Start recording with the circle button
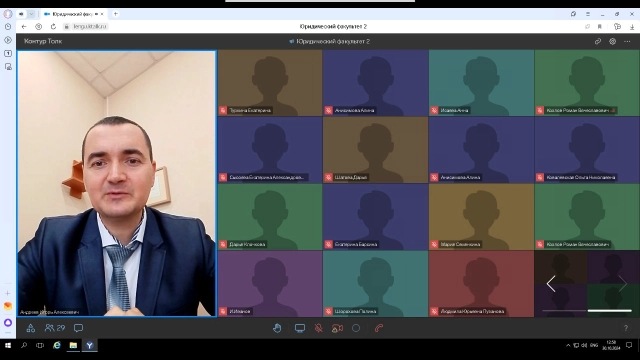The width and height of the screenshot is (640, 360). pyautogui.click(x=356, y=328)
